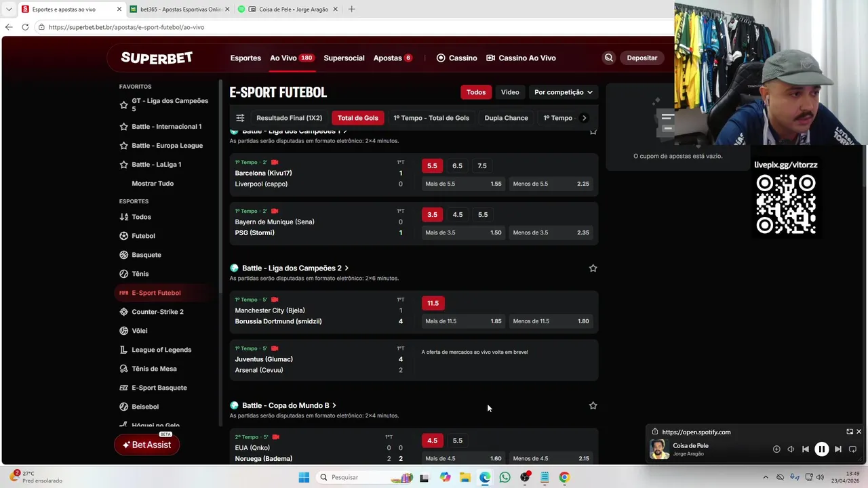Viewport: 868px width, 488px height.
Task: Open Cassino Ao Vivo menu
Action: point(521,58)
